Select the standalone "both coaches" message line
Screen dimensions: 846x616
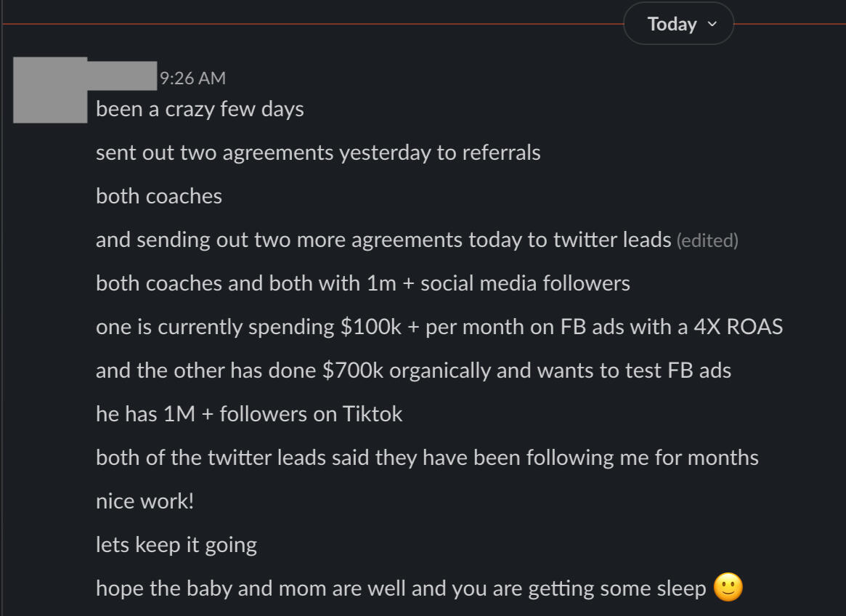point(159,197)
